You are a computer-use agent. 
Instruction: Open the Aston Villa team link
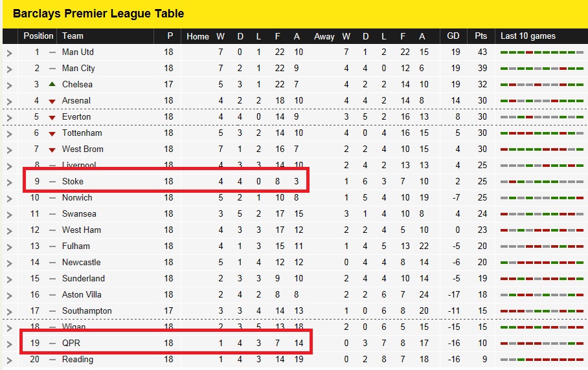click(x=82, y=295)
